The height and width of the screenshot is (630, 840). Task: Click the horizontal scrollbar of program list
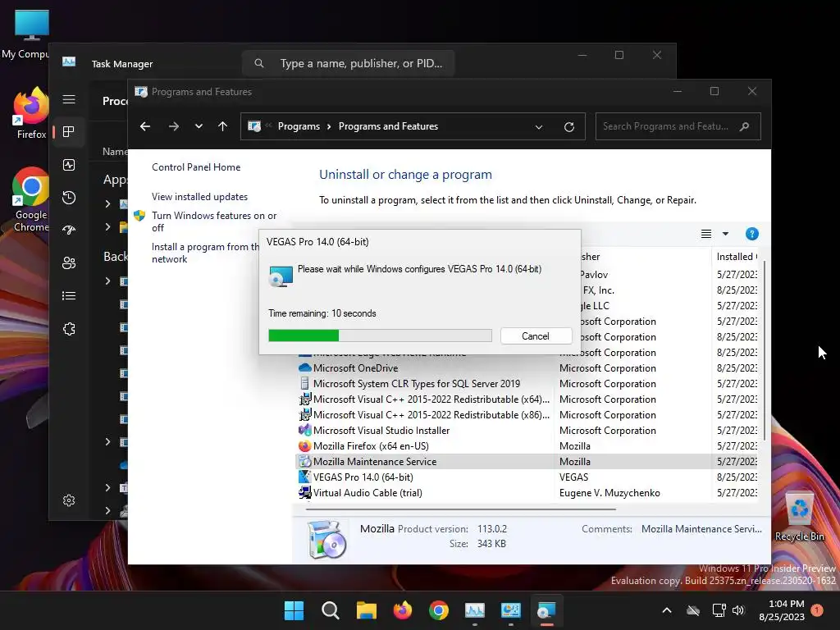[461, 509]
